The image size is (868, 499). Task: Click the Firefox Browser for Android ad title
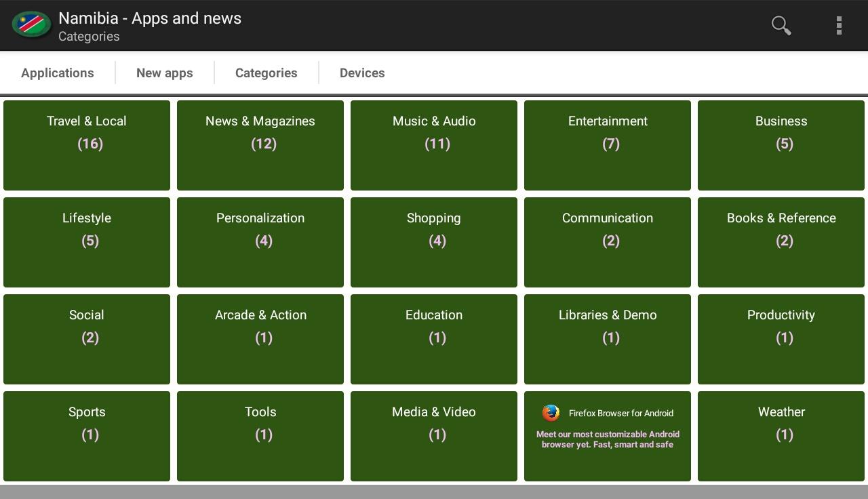click(621, 413)
